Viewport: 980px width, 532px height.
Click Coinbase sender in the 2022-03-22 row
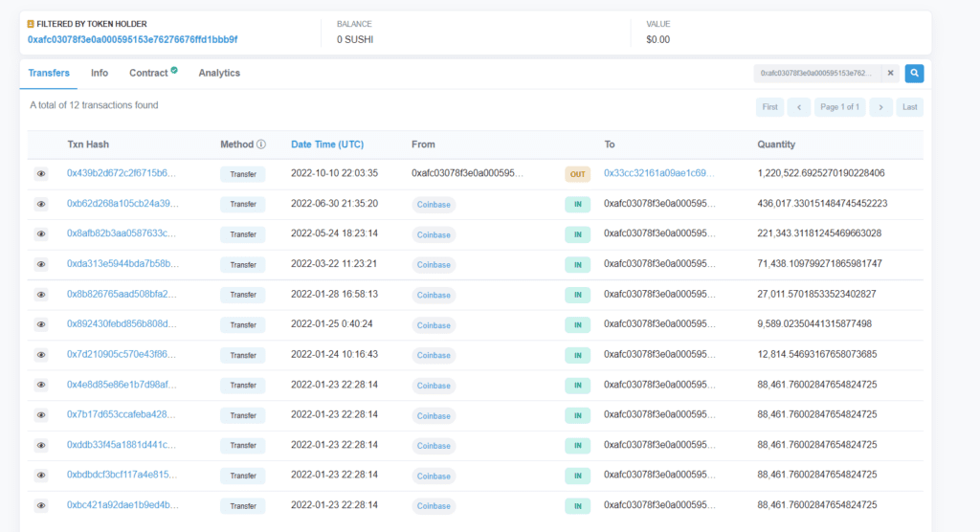coord(434,264)
